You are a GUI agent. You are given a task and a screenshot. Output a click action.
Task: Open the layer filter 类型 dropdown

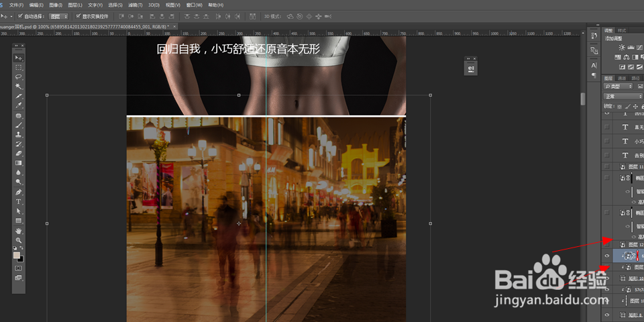pyautogui.click(x=618, y=87)
